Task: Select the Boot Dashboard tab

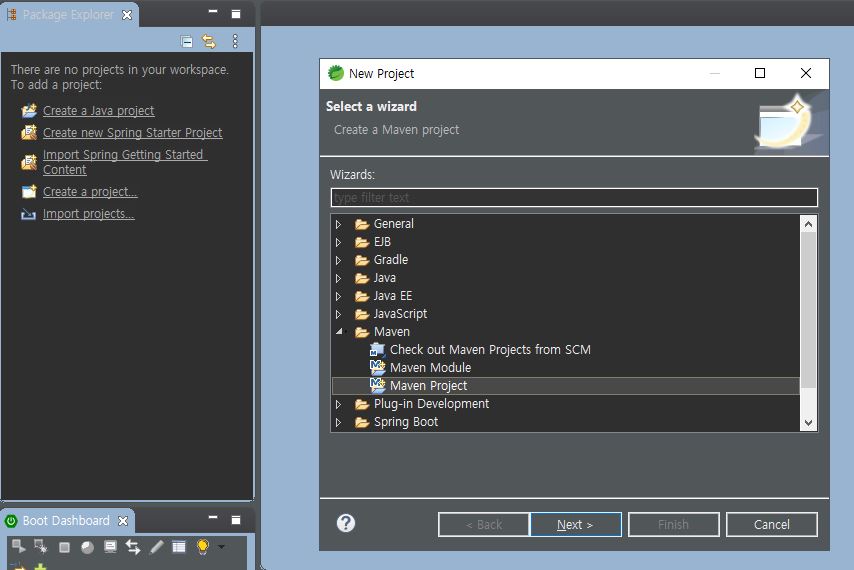Action: (x=66, y=521)
